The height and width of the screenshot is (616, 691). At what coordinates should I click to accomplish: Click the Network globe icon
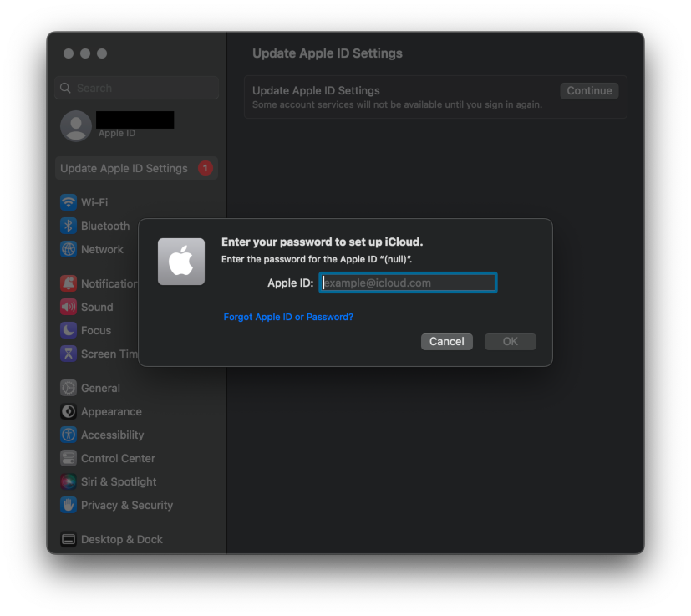(x=68, y=249)
